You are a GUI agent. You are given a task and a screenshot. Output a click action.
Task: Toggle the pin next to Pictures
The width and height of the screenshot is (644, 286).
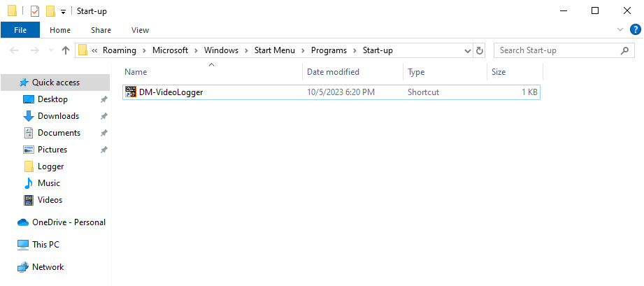pos(103,150)
